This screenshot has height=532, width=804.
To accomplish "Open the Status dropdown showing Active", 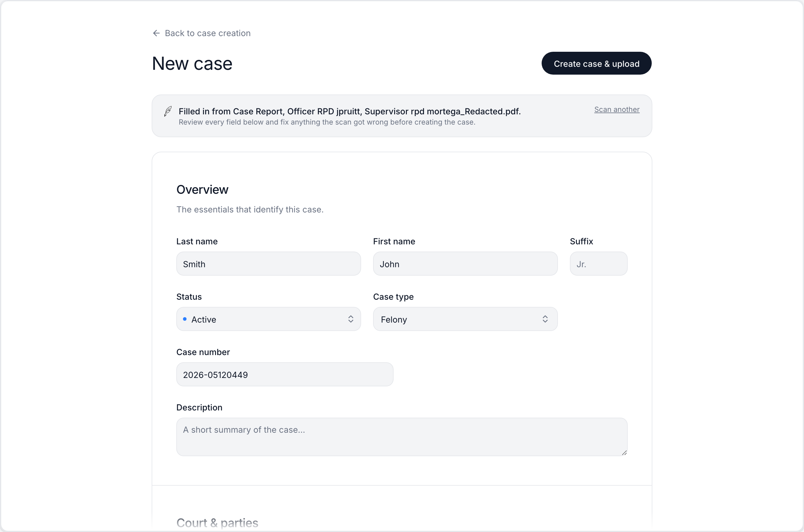I will [268, 319].
